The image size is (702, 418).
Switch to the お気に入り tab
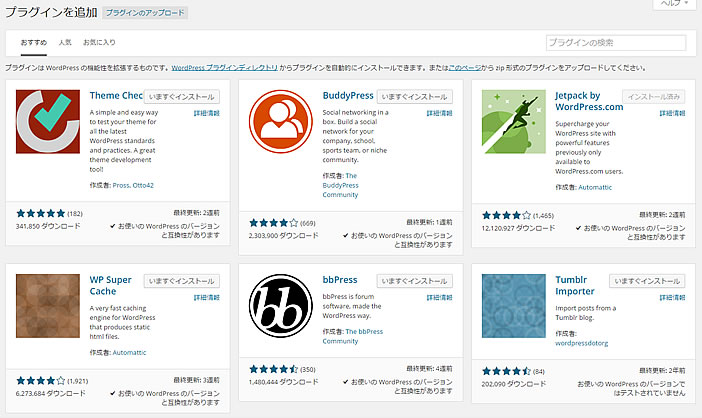(x=99, y=43)
